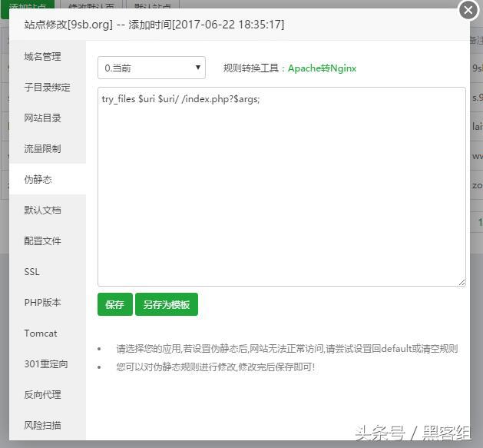Open the 子目录绑定 tab
The image size is (483, 448).
pyautogui.click(x=48, y=88)
